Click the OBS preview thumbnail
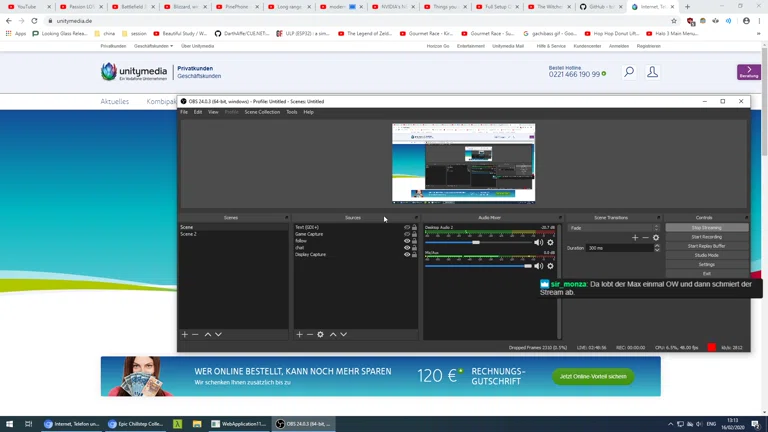This screenshot has height=432, width=768. coord(463,163)
